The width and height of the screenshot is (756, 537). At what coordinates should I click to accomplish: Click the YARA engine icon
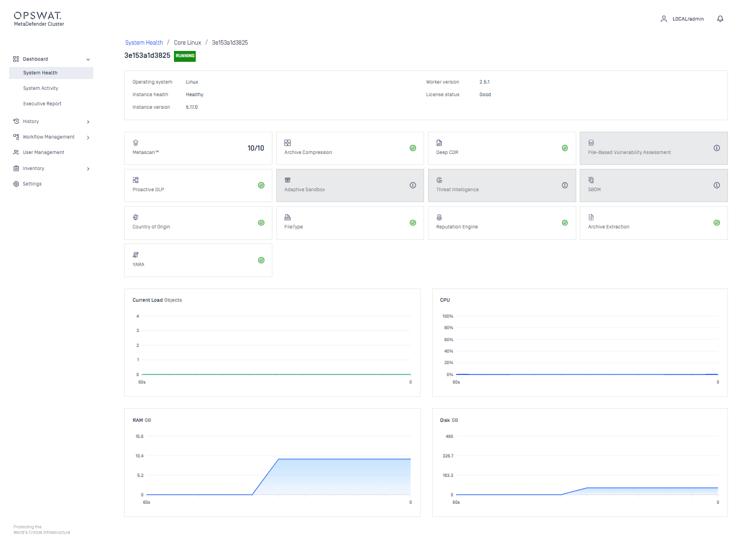(136, 255)
